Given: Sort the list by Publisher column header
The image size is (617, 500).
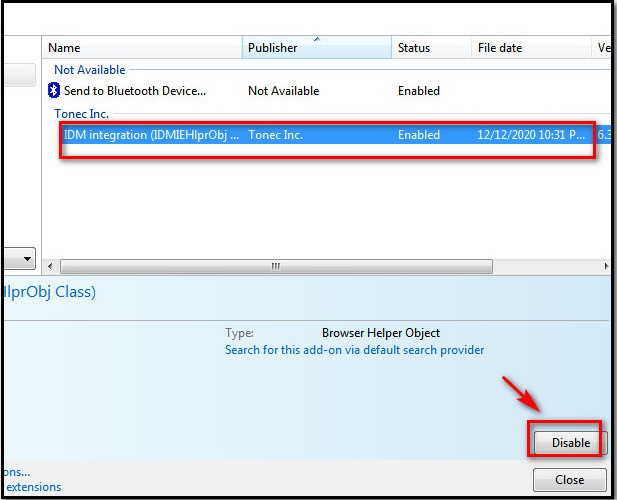Looking at the screenshot, I should pyautogui.click(x=317, y=48).
